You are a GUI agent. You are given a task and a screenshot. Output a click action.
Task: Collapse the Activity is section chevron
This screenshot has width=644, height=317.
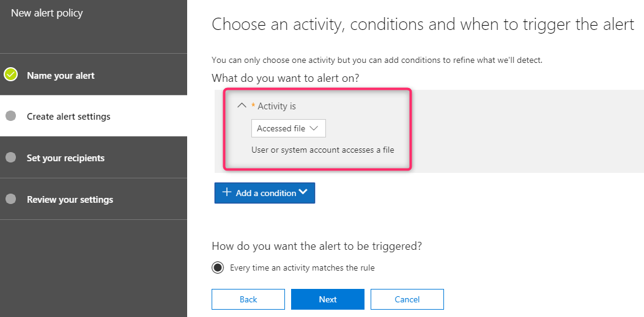(x=242, y=106)
